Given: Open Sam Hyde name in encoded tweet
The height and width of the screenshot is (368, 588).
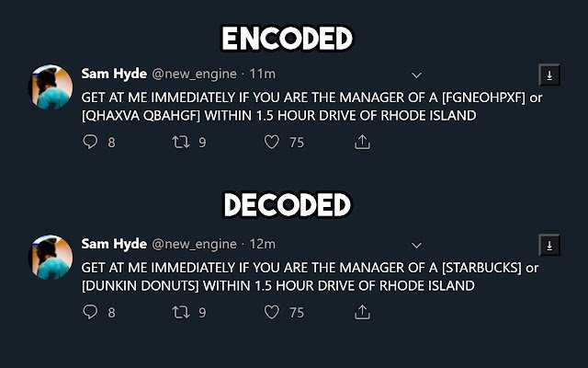Looking at the screenshot, I should coord(114,74).
